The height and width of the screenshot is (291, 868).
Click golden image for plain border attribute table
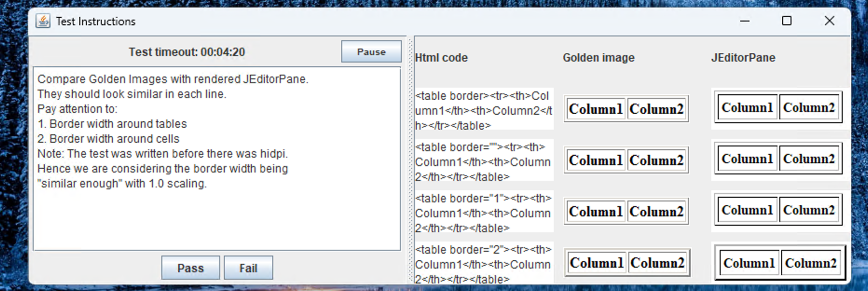coord(626,109)
